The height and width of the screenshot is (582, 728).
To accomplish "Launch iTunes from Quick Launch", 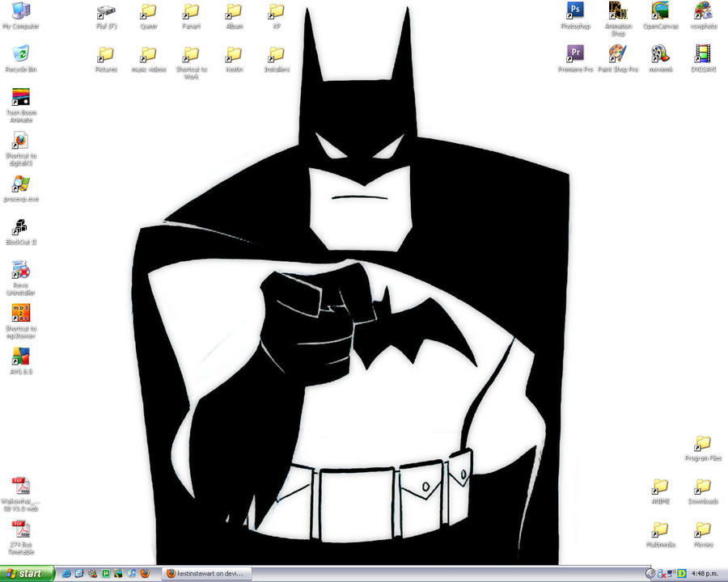I will pos(132,574).
